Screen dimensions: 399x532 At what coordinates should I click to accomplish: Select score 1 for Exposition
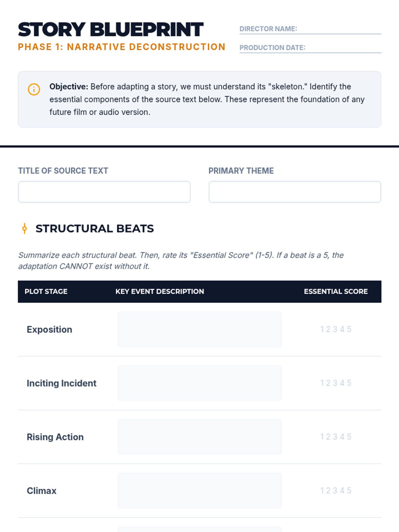point(322,329)
